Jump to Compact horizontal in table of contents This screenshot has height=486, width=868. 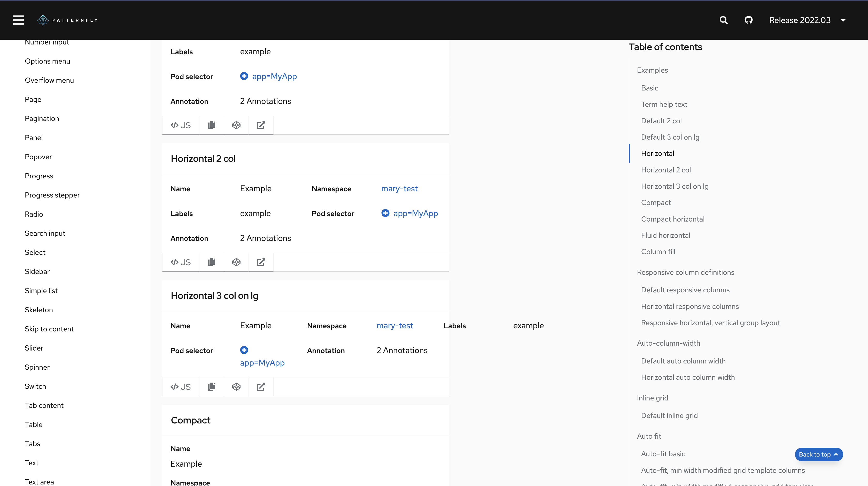click(672, 219)
